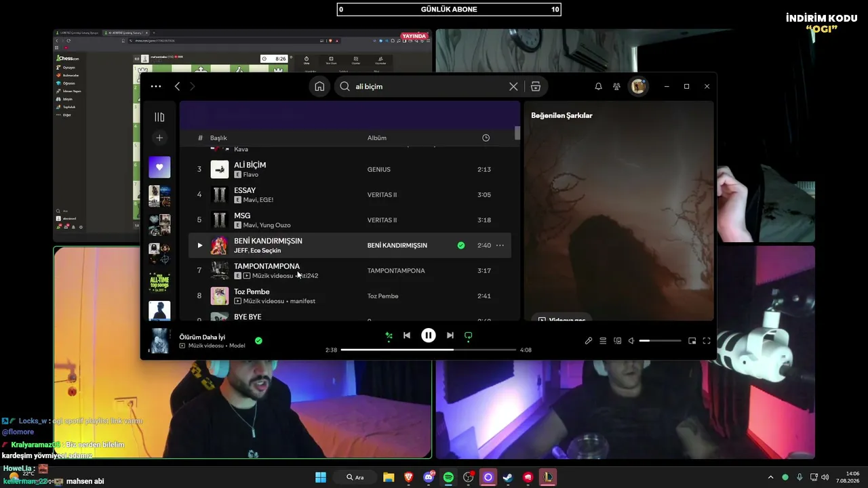Open the Liked Songs heart playlist

coord(159,167)
